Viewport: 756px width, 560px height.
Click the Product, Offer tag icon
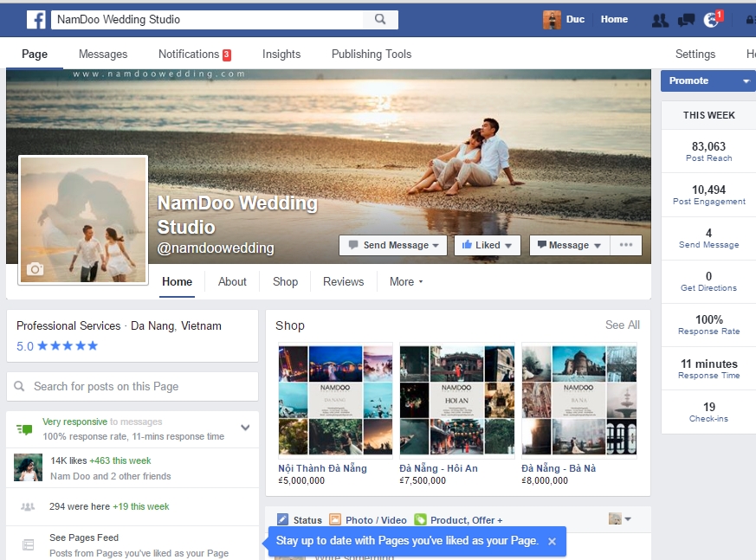point(420,519)
